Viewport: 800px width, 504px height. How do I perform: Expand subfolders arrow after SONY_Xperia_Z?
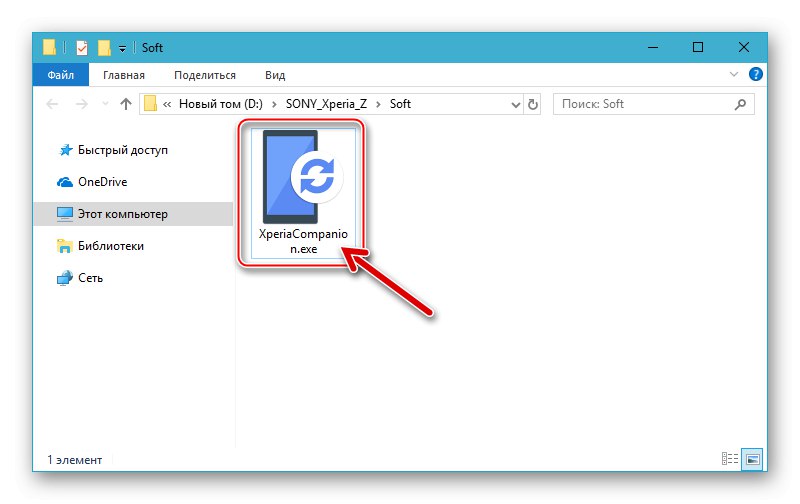pos(379,105)
